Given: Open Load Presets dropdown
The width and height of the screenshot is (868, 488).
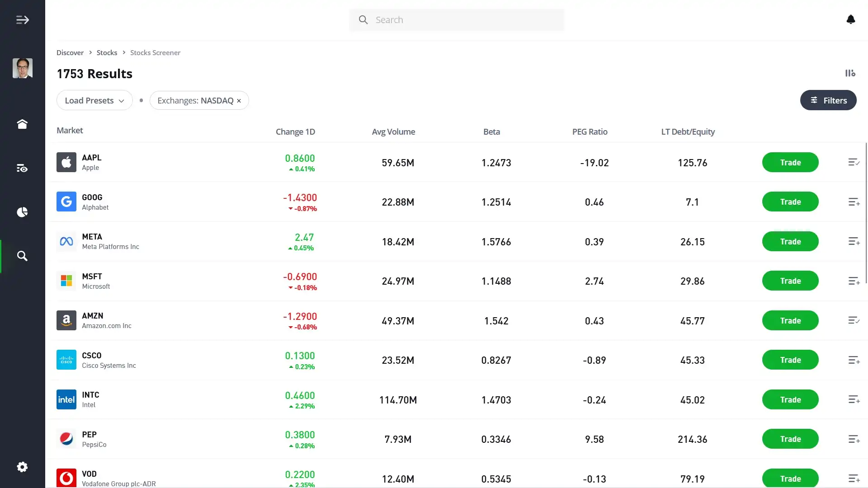Looking at the screenshot, I should (94, 100).
